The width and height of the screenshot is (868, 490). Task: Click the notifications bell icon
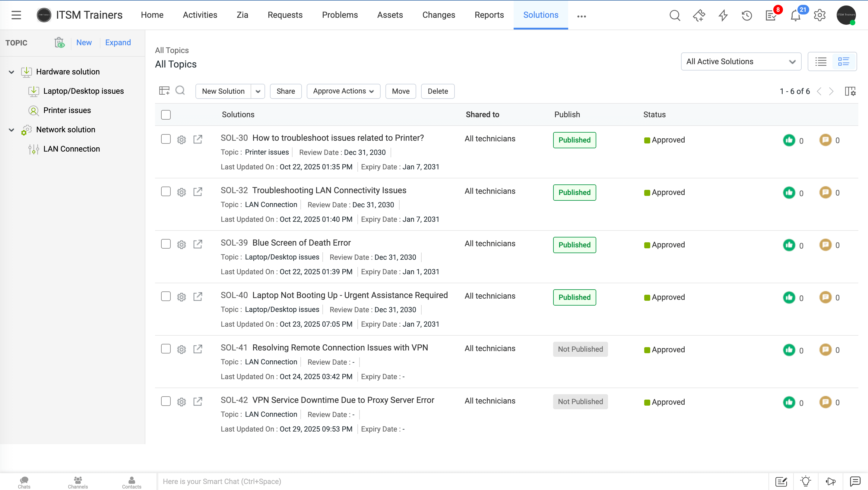tap(795, 15)
